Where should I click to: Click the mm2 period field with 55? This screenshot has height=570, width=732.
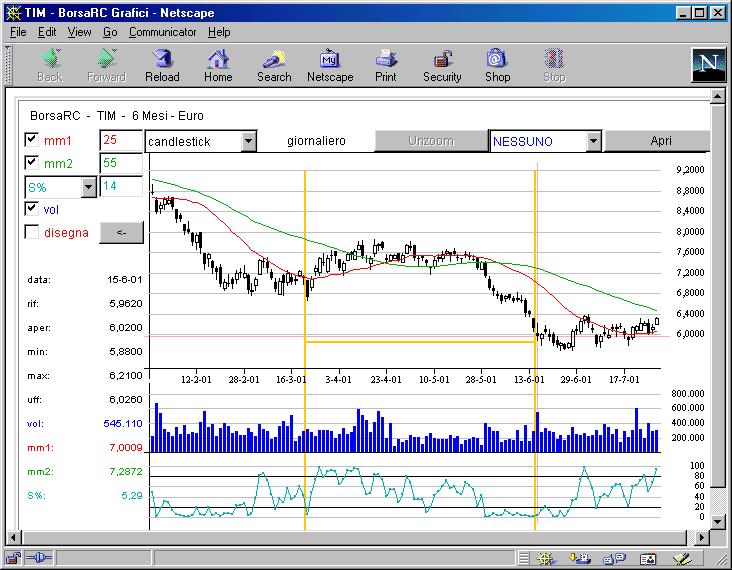coord(121,163)
